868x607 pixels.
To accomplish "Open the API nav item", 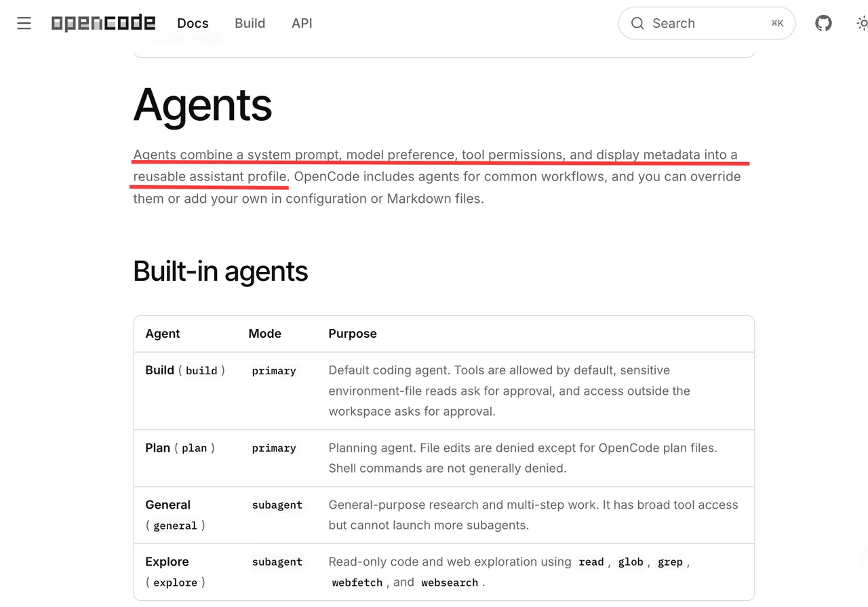I will point(302,23).
